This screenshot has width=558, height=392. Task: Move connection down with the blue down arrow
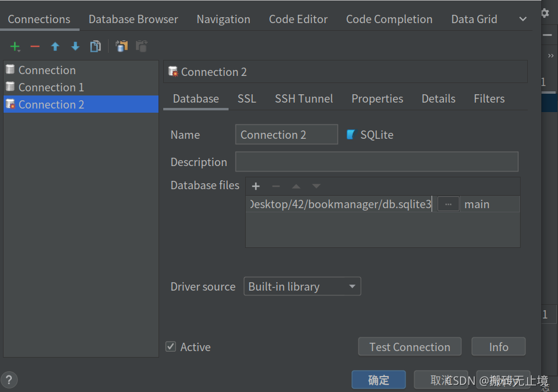[75, 46]
